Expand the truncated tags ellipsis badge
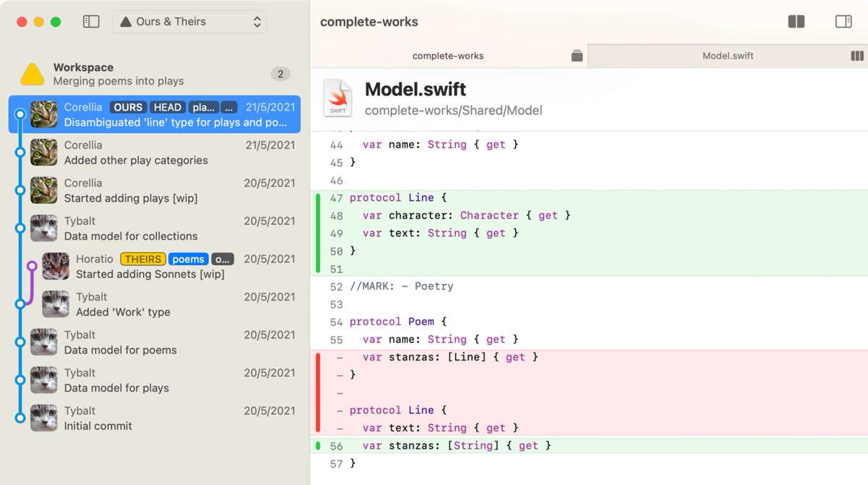 pyautogui.click(x=229, y=107)
